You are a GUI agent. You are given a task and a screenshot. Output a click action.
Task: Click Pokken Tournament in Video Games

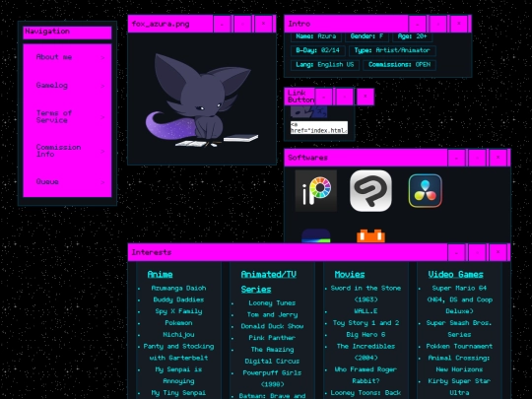point(459,346)
